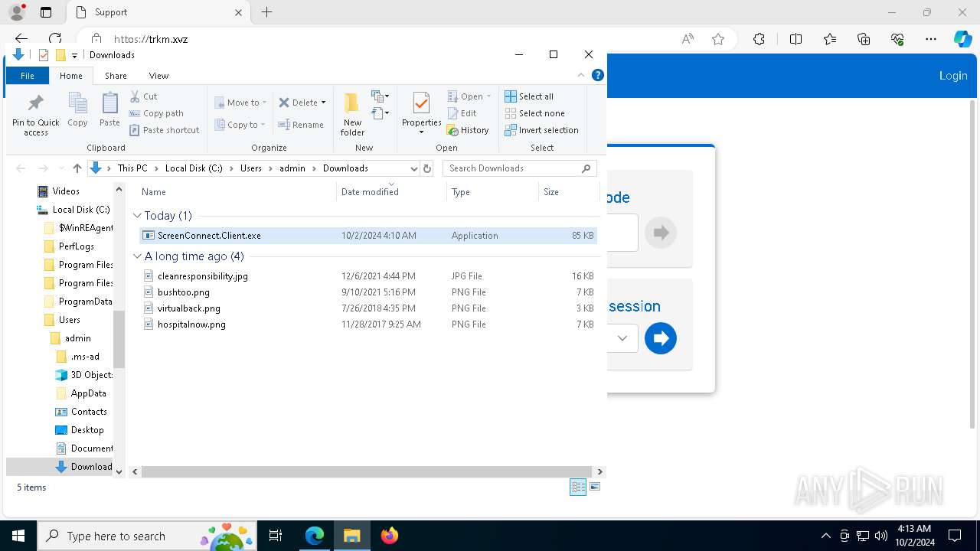Click Select all
Screen dimensions: 980x551
click(529, 96)
